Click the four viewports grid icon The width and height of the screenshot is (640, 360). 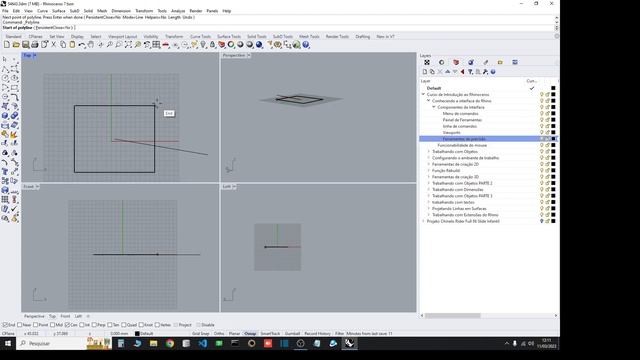point(156,44)
